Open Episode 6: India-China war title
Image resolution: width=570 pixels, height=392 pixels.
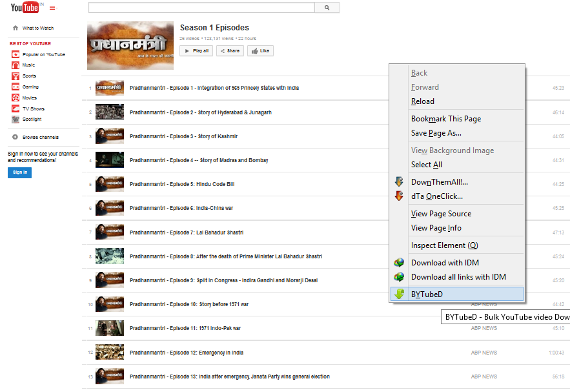181,208
